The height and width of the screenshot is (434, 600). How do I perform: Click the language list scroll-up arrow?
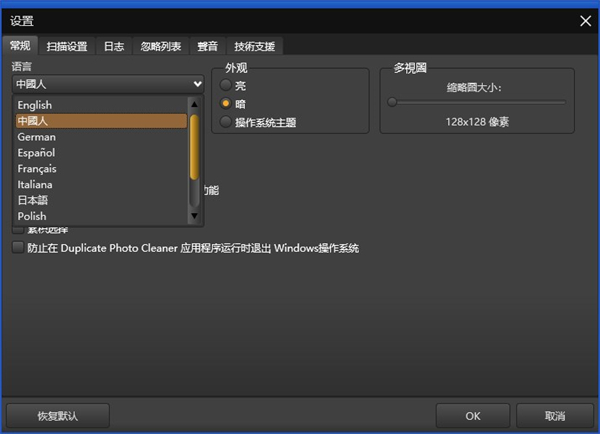195,103
